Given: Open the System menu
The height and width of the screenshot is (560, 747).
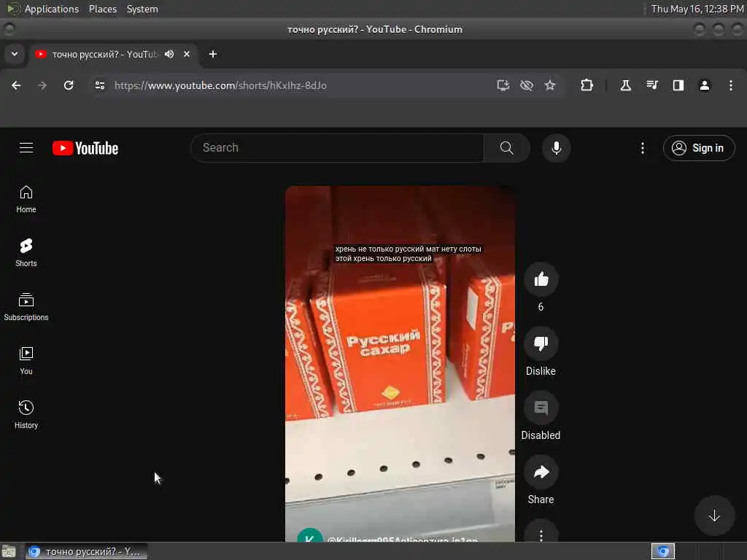Looking at the screenshot, I should (142, 9).
